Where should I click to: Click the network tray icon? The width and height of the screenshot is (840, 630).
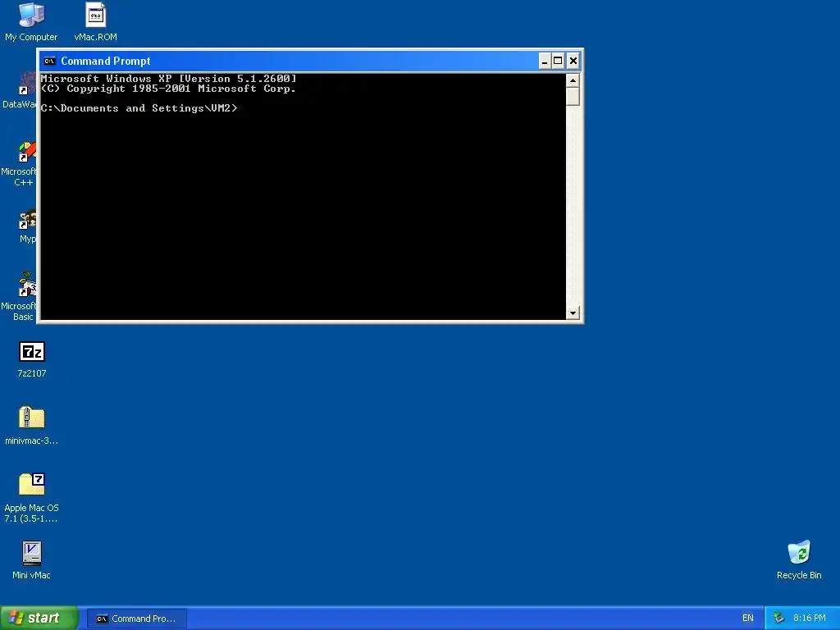click(779, 619)
